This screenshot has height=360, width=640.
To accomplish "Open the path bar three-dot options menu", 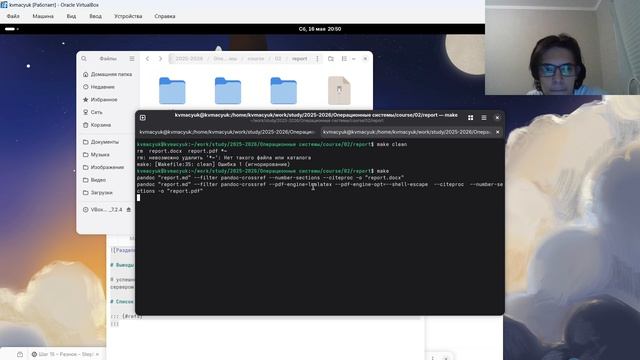I will [x=317, y=59].
